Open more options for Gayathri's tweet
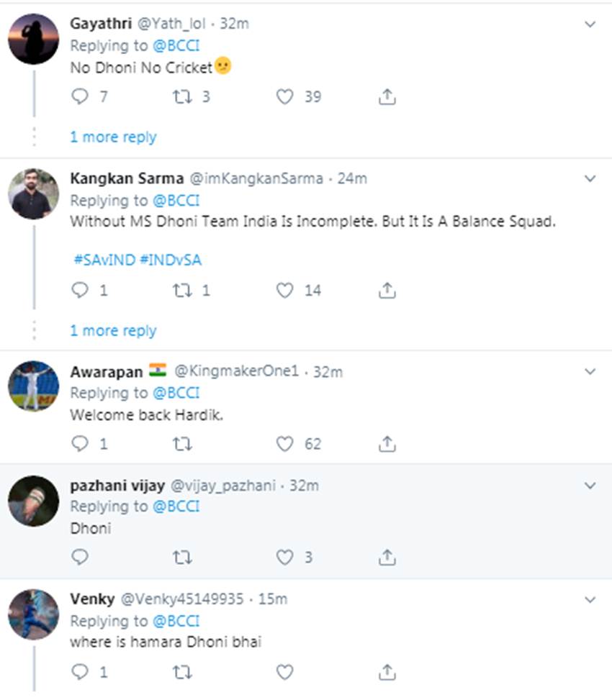This screenshot has width=612, height=700. coord(590,24)
